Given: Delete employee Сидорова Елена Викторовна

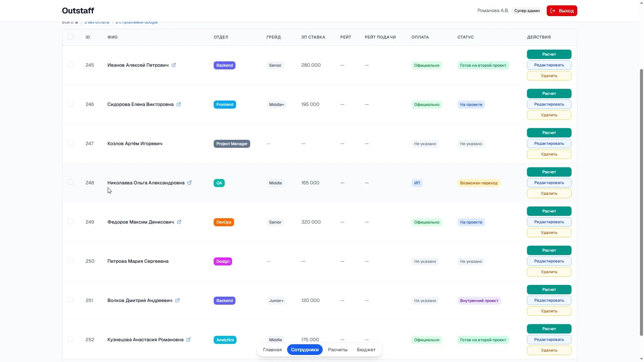Looking at the screenshot, I should [x=549, y=115].
